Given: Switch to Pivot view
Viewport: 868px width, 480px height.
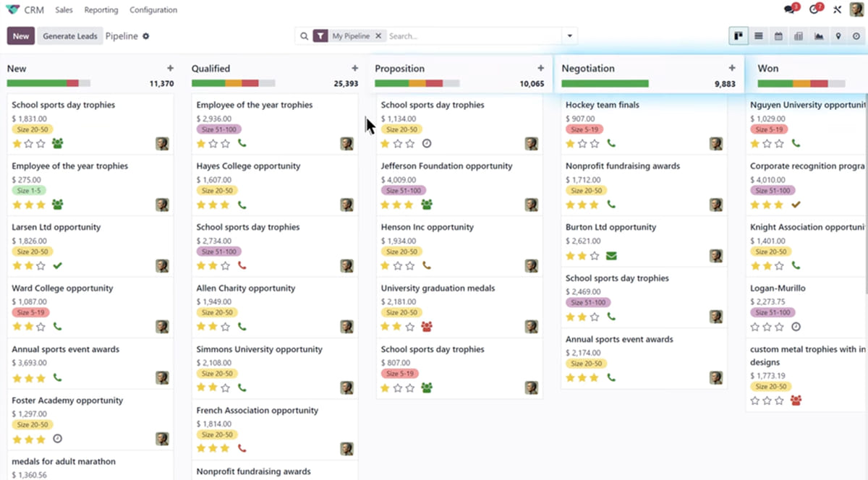Looking at the screenshot, I should point(799,36).
